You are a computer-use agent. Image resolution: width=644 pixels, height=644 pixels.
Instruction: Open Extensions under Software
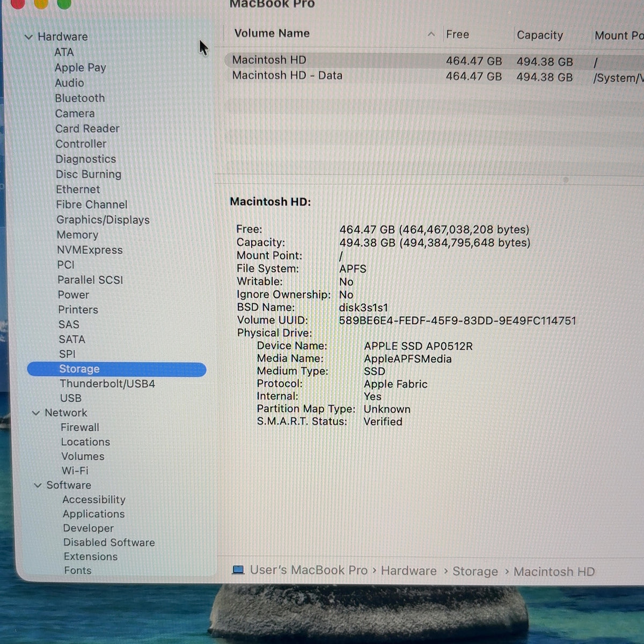[90, 557]
